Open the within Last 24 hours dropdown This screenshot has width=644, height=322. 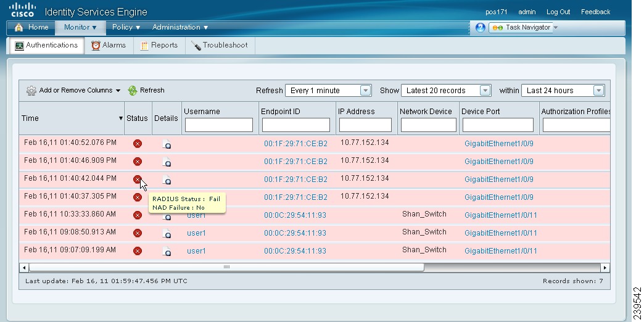click(x=563, y=90)
